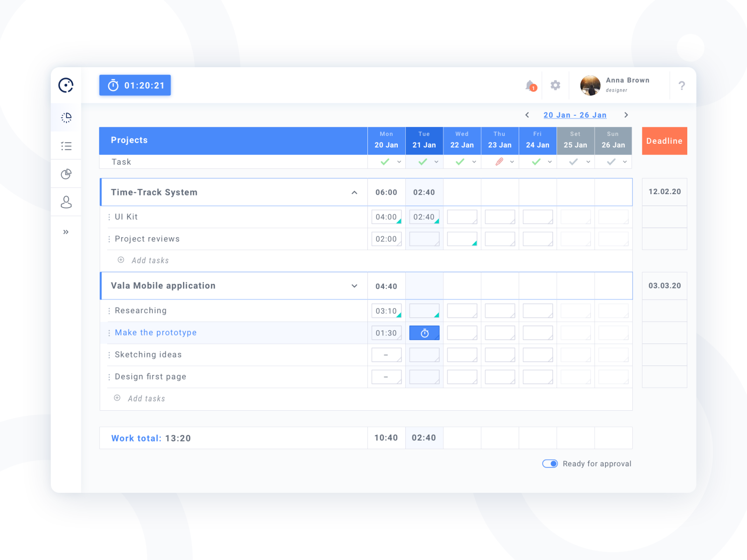
Task: Open the user profile sidebar icon
Action: tap(66, 202)
